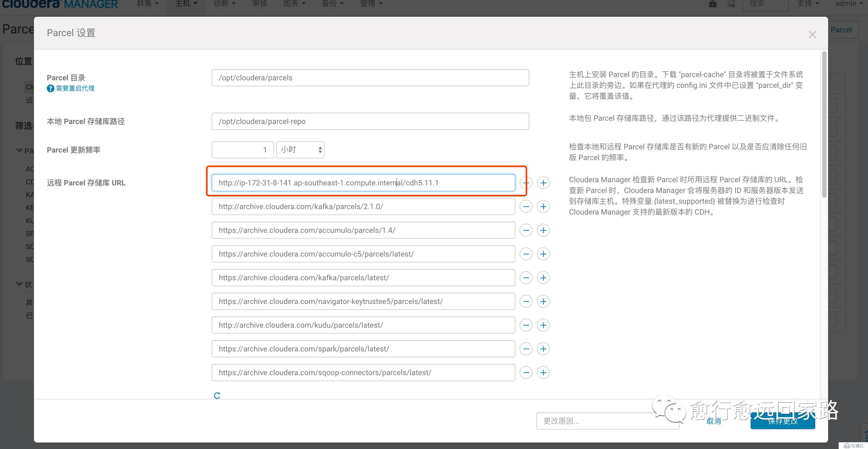Remove the kudu parcels URL row
The image size is (868, 449).
pos(526,325)
